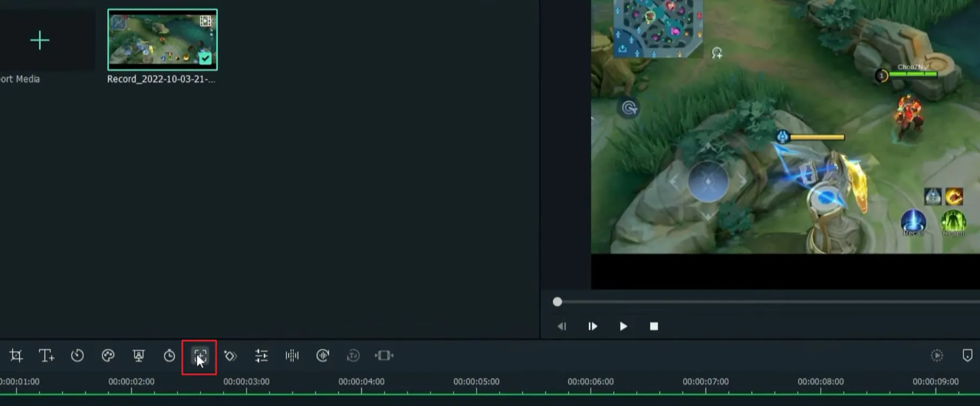The width and height of the screenshot is (980, 406).
Task: Click the circular audio waveform icon
Action: [323, 356]
